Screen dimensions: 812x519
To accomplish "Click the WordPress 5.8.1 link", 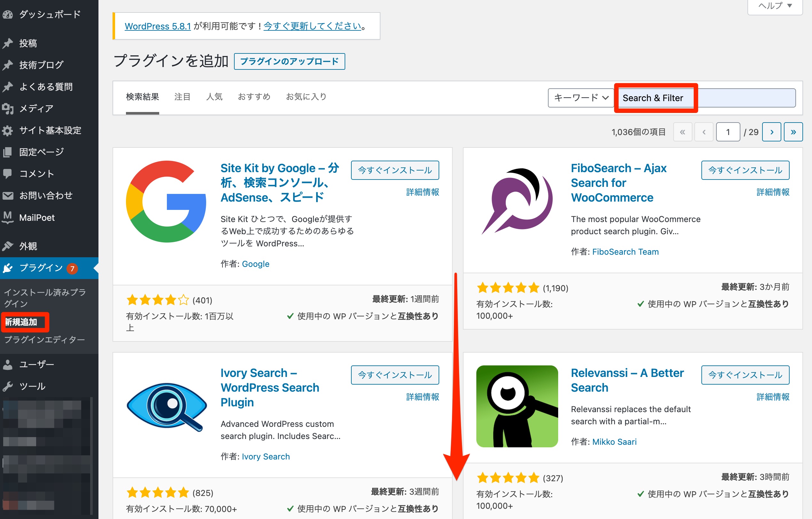I will [x=158, y=26].
